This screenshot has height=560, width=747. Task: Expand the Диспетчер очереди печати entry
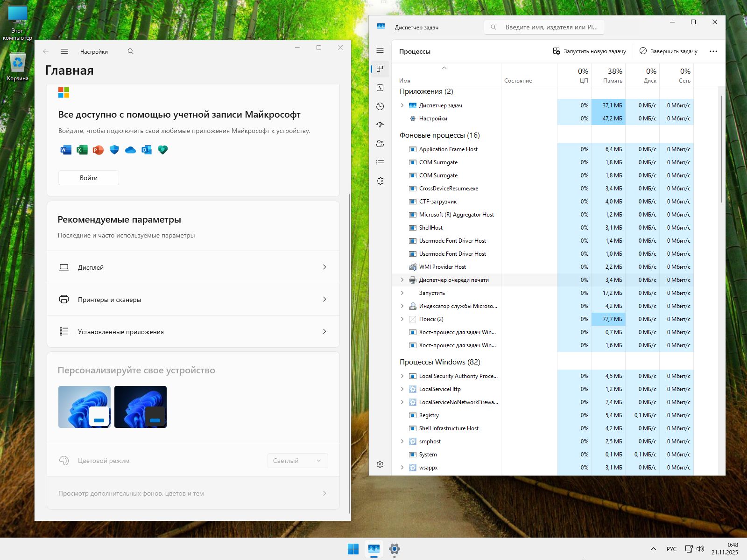pyautogui.click(x=402, y=280)
